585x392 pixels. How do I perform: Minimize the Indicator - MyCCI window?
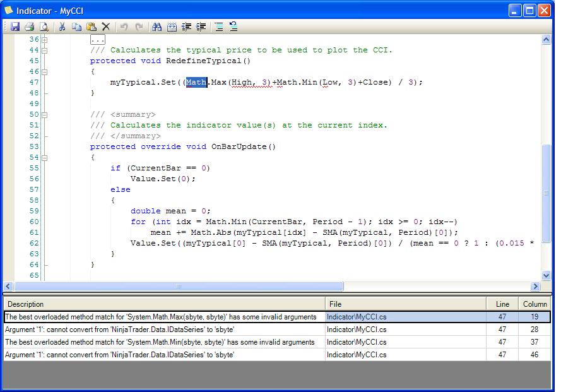click(515, 11)
